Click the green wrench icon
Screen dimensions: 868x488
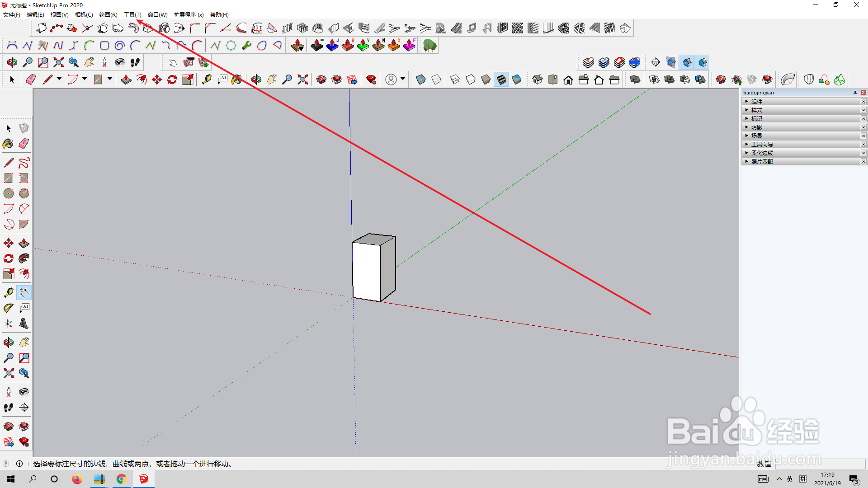[246, 46]
